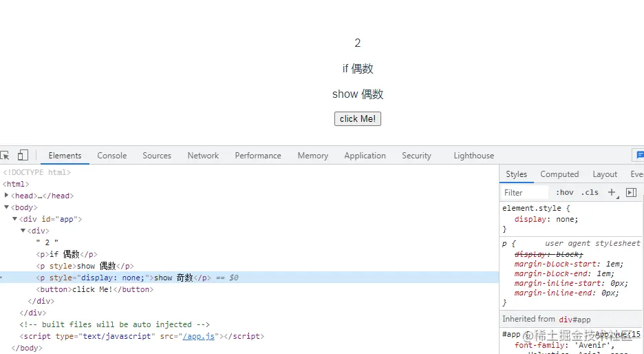Viewport: 644px width, 354px height.
Task: Switch to the Computed pane tab
Action: pos(559,174)
